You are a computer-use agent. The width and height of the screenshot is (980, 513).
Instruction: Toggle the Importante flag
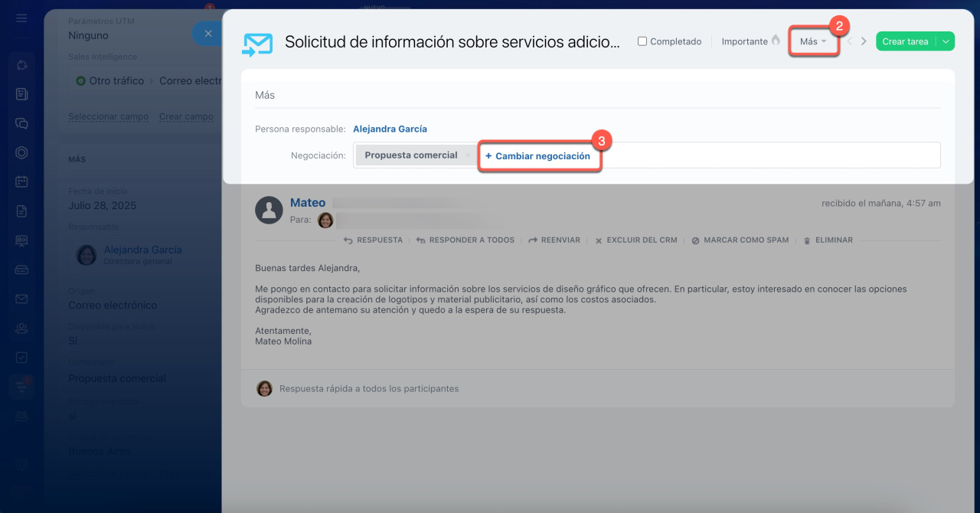(x=744, y=41)
